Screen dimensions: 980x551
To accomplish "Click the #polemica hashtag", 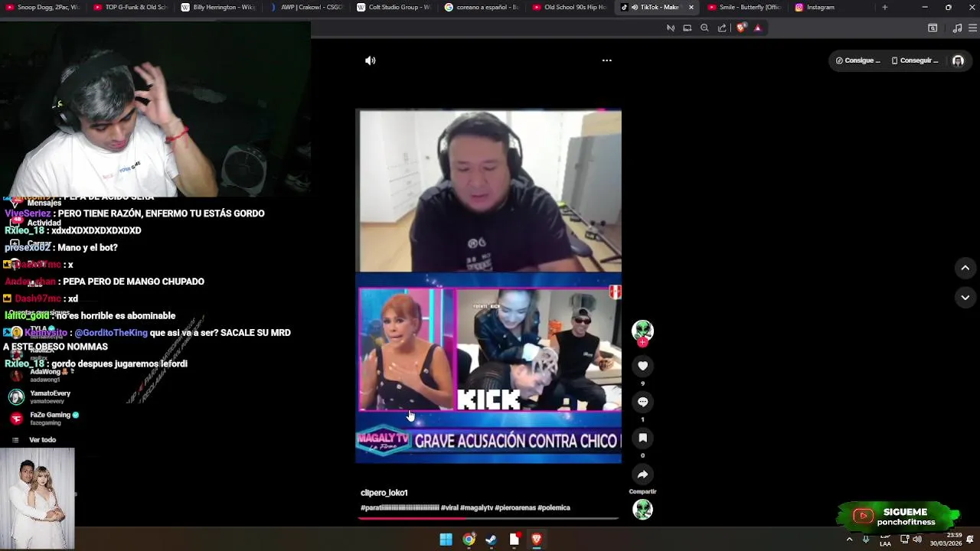I will pyautogui.click(x=554, y=507).
